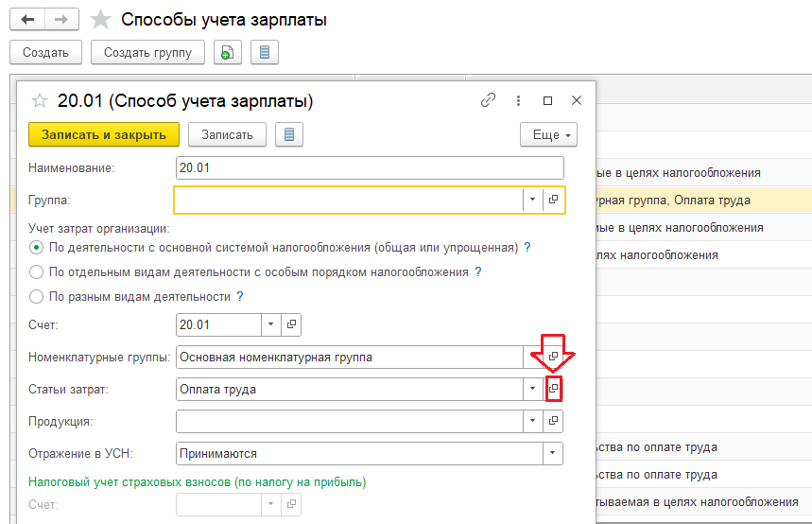
Task: Expand the Отражение в УСН dropdown
Action: tap(553, 453)
